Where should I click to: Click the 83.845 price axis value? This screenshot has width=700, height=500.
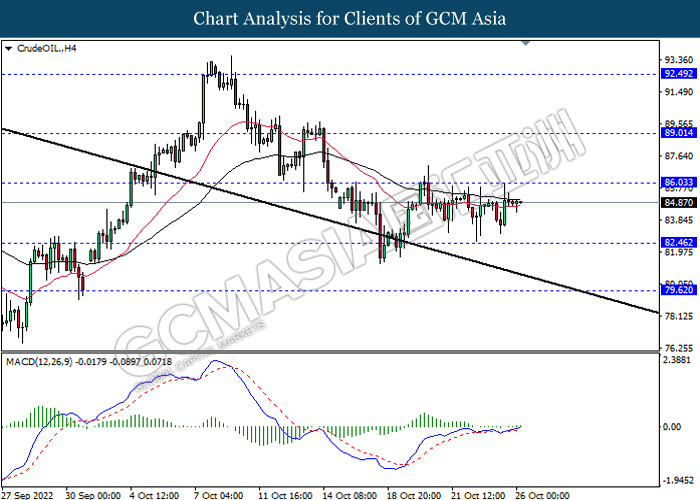tap(679, 220)
